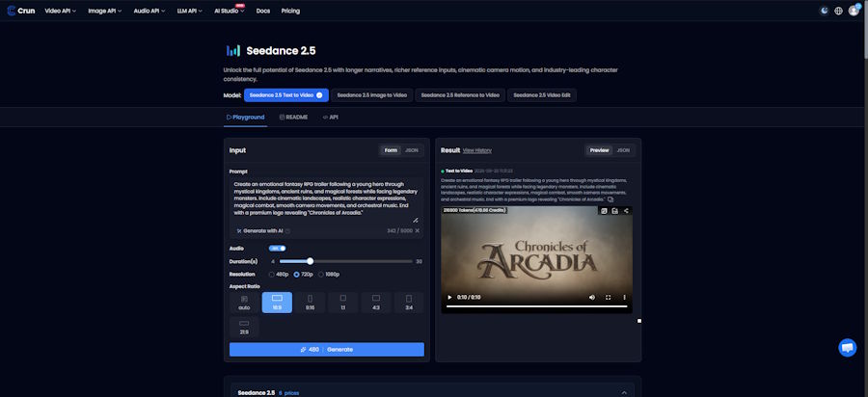Open the video in fullscreen

(x=608, y=298)
